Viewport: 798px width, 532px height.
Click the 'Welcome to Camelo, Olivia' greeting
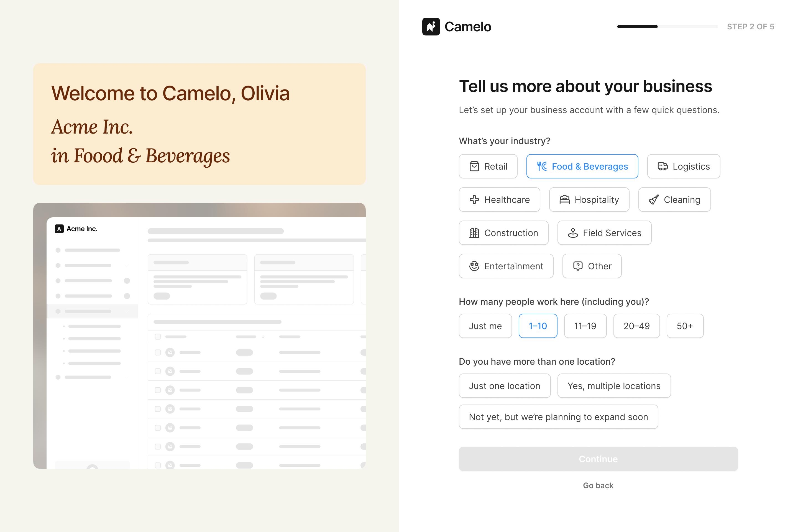pyautogui.click(x=170, y=93)
